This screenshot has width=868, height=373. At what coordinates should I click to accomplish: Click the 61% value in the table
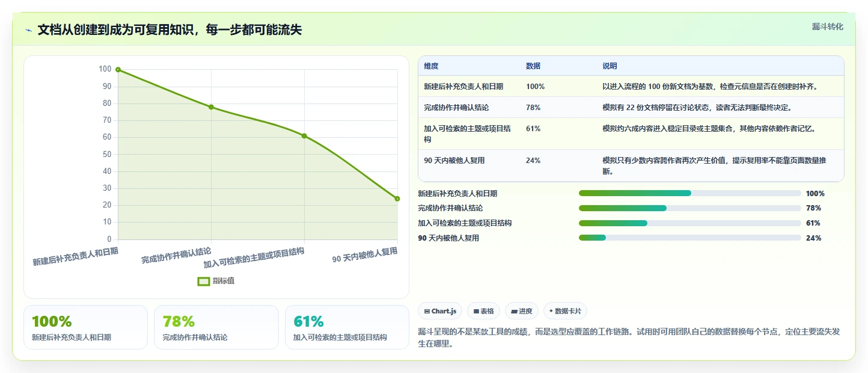coord(533,129)
